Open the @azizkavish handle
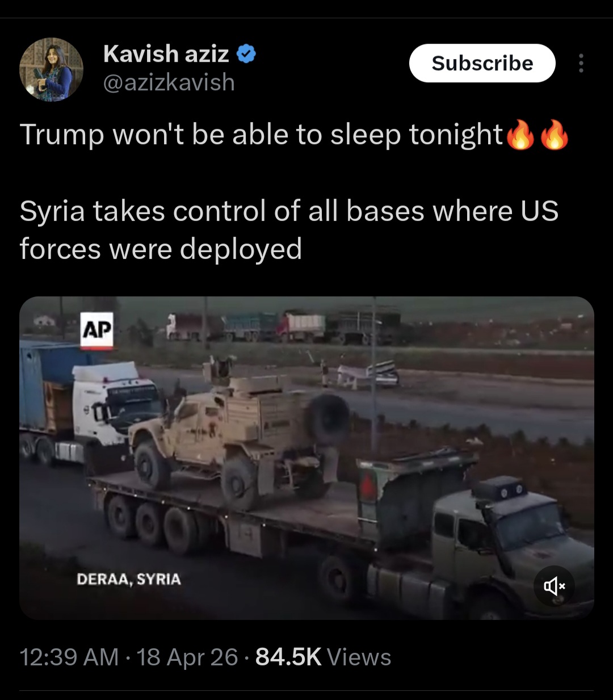This screenshot has width=613, height=700. (x=169, y=82)
